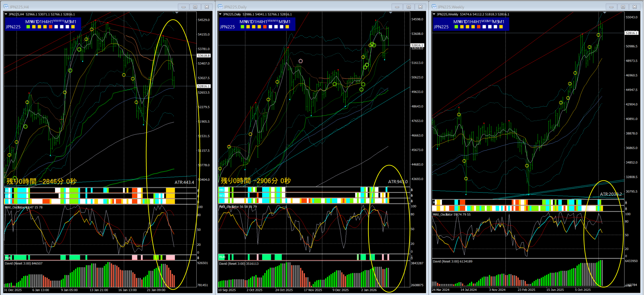Click the 52816.1 current price tag on Weekly axis
Image resolution: width=644 pixels, height=295 pixels.
pyautogui.click(x=631, y=33)
